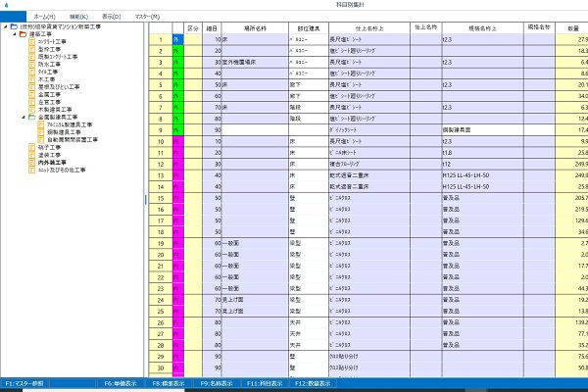The height and width of the screenshot is (392, 588).
Task: Click t1.8 spec cell in row 11
Action: [482, 153]
